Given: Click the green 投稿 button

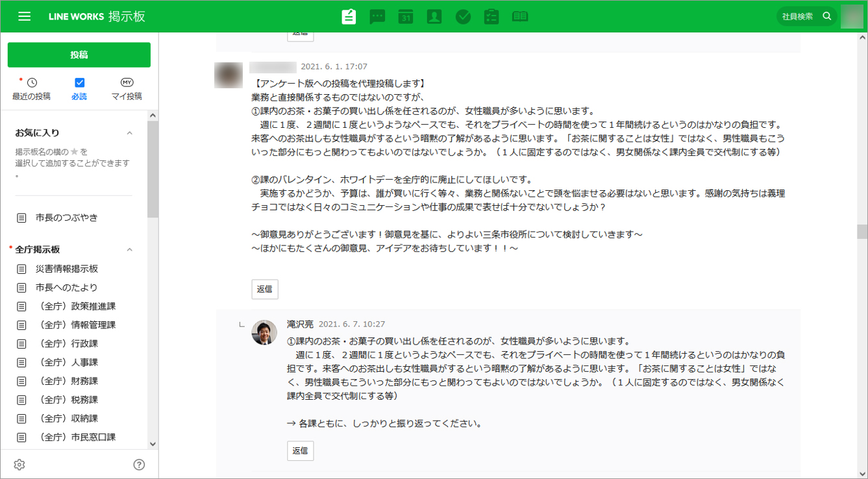Looking at the screenshot, I should (79, 55).
